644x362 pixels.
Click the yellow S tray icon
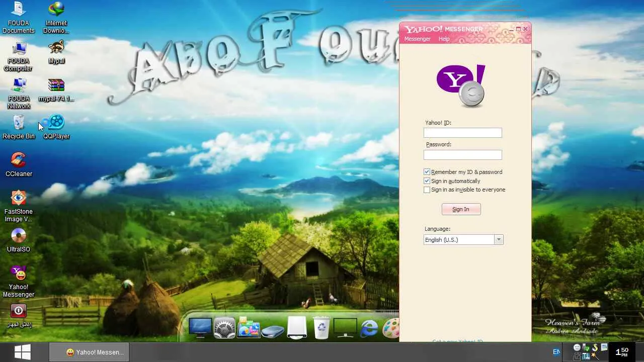[595, 348]
